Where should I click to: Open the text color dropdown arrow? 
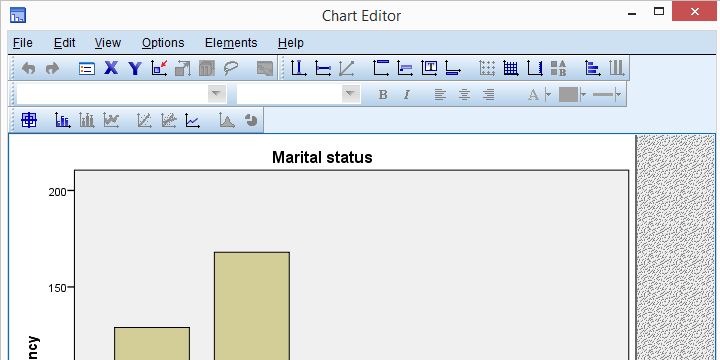tap(547, 95)
